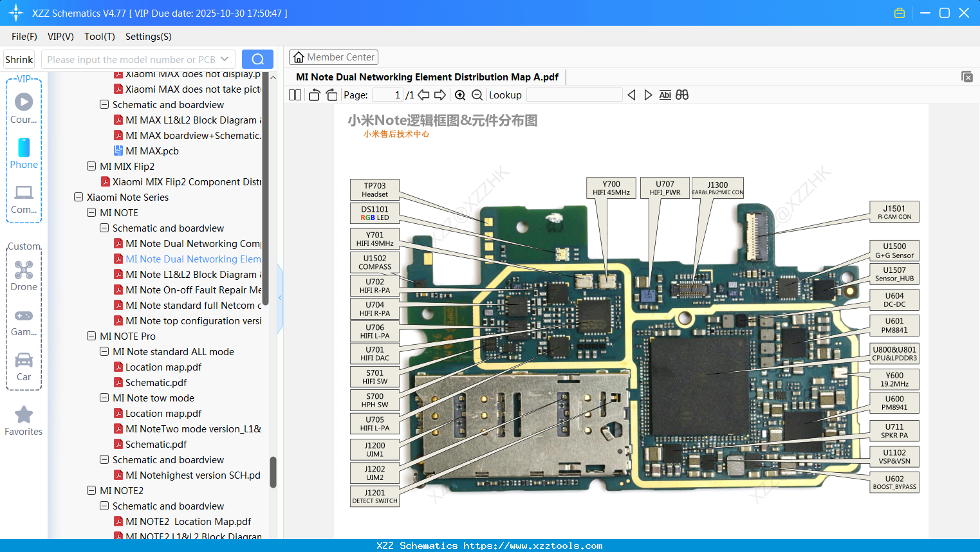Collapse the MI NOTE Pro tree branch
Image resolution: width=980 pixels, height=552 pixels.
[91, 336]
